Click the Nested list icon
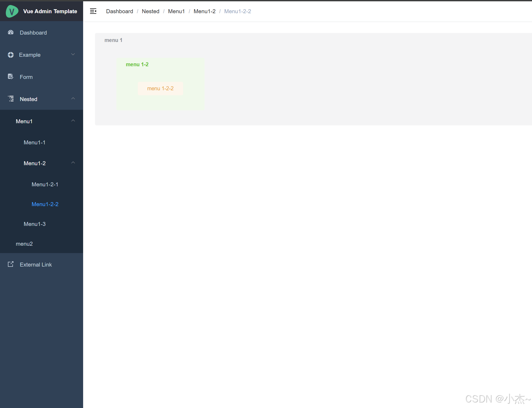The image size is (532, 408). click(11, 99)
